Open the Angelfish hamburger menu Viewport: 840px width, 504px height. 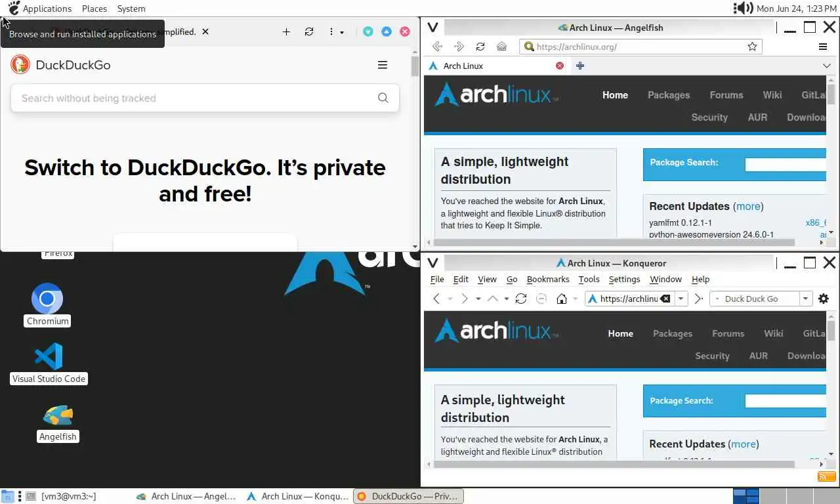pos(822,47)
